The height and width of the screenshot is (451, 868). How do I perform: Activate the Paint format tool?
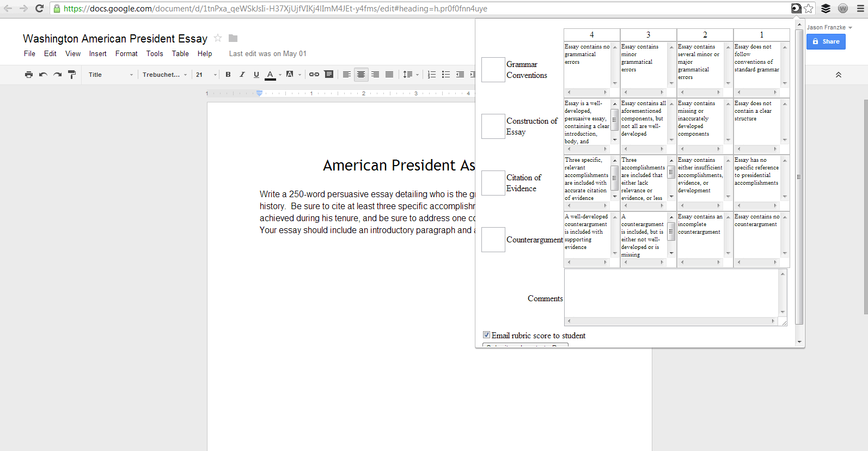(x=71, y=75)
